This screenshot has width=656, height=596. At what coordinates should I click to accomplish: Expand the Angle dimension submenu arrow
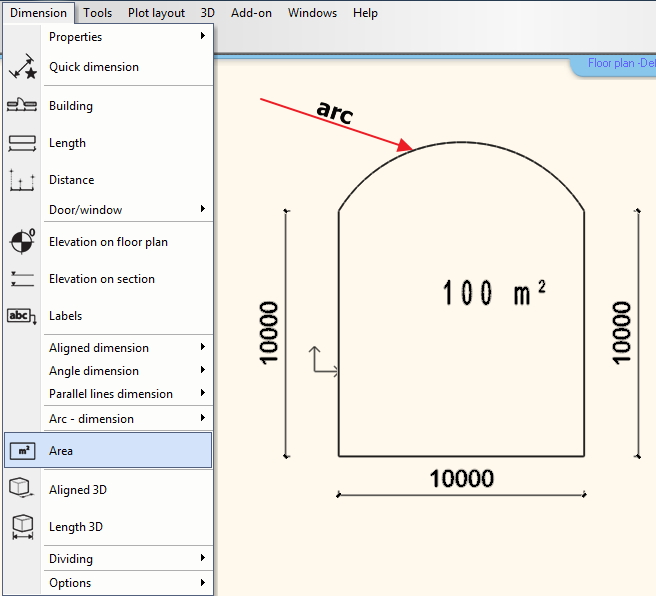[203, 369]
